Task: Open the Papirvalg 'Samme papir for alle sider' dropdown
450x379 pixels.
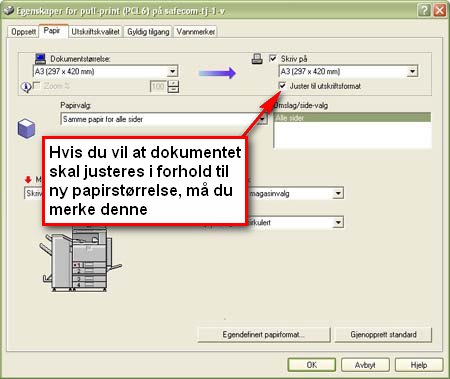Action: pyautogui.click(x=164, y=119)
